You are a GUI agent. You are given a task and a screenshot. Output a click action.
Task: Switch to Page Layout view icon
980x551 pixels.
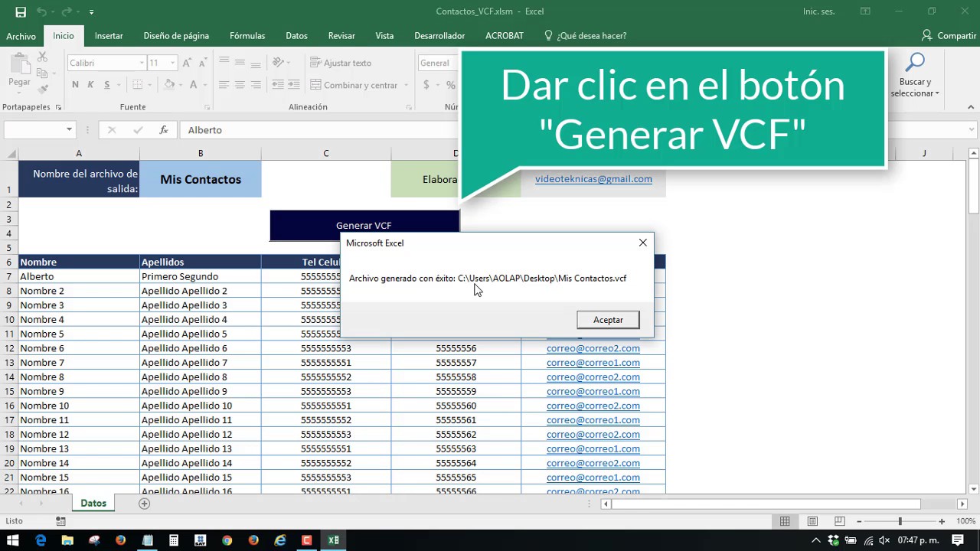[x=812, y=521]
